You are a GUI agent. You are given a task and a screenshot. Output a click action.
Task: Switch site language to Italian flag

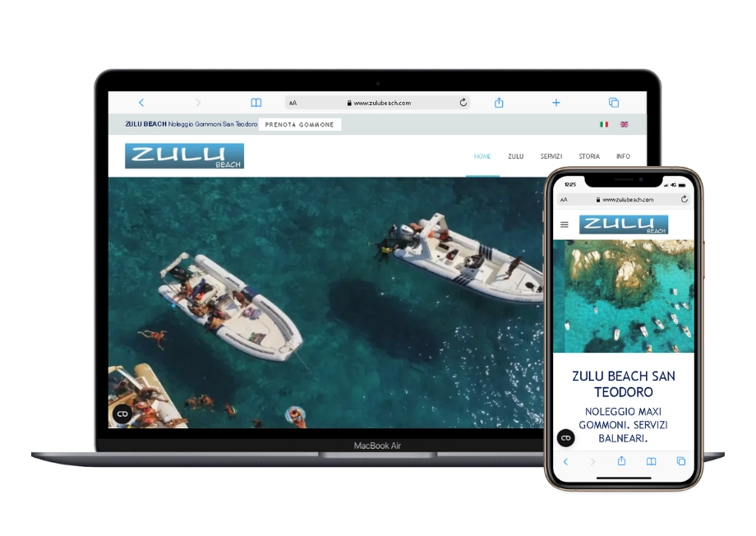coord(604,124)
